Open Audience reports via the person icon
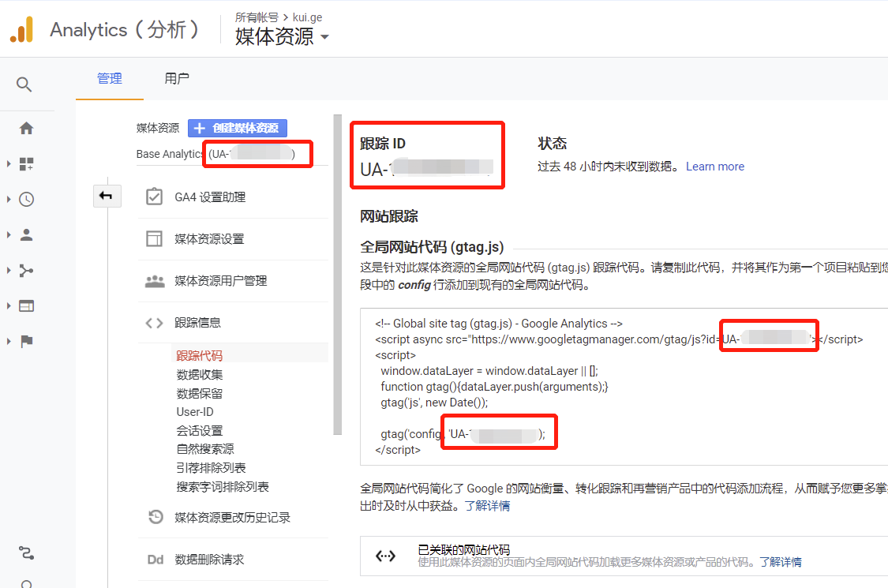 tap(26, 234)
